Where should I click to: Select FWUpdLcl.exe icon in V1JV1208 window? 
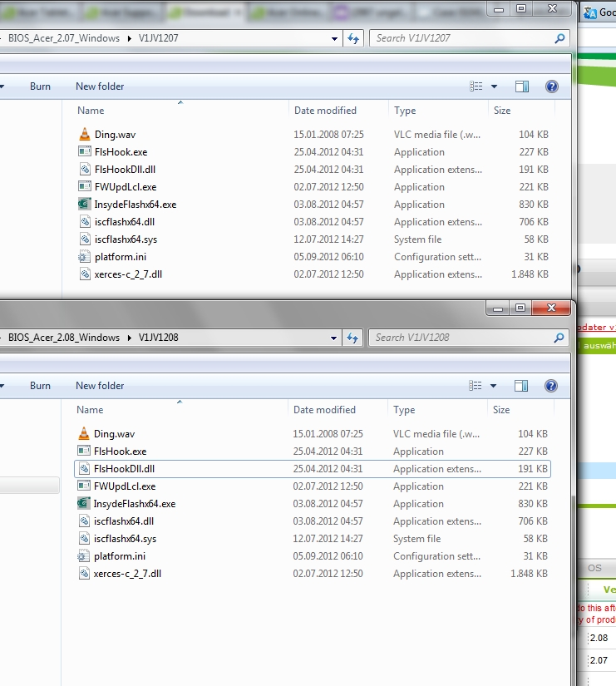(84, 486)
